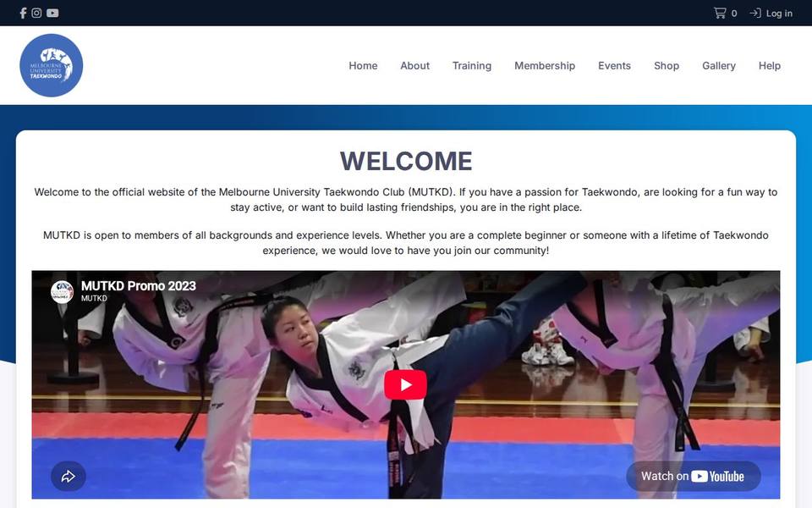The image size is (812, 508).
Task: Play the MUTKD Promo 2023 video
Action: (x=405, y=384)
